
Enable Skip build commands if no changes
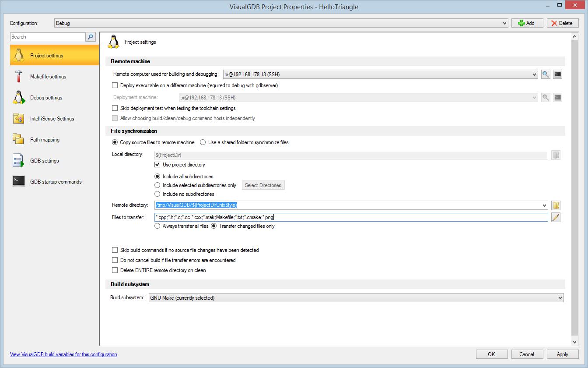[115, 250]
